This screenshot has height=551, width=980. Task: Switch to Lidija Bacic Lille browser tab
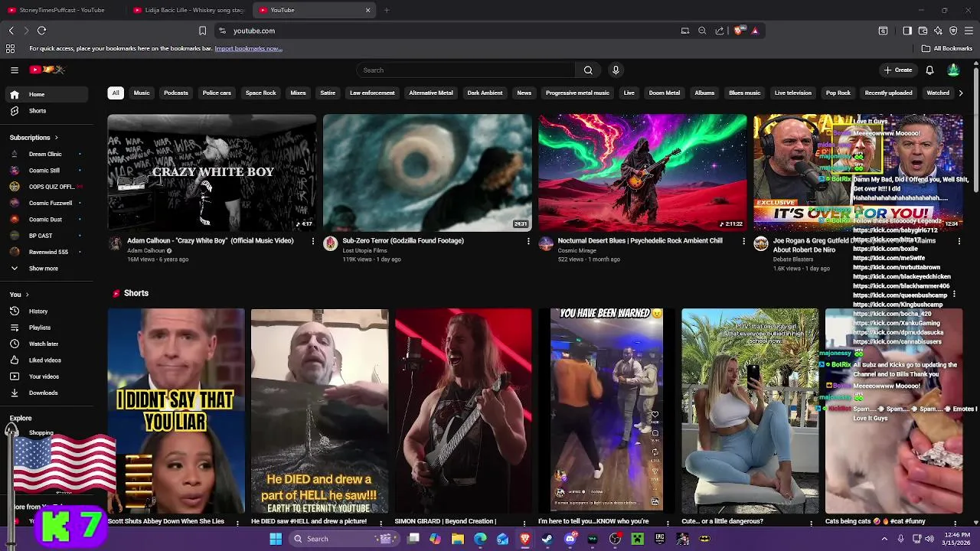(x=188, y=10)
